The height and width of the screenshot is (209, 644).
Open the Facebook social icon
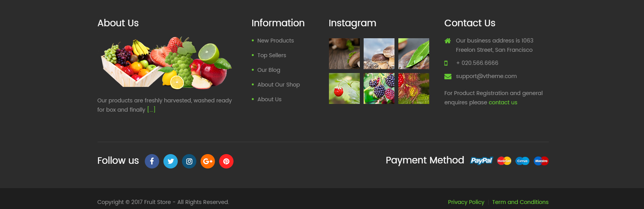[x=152, y=161]
